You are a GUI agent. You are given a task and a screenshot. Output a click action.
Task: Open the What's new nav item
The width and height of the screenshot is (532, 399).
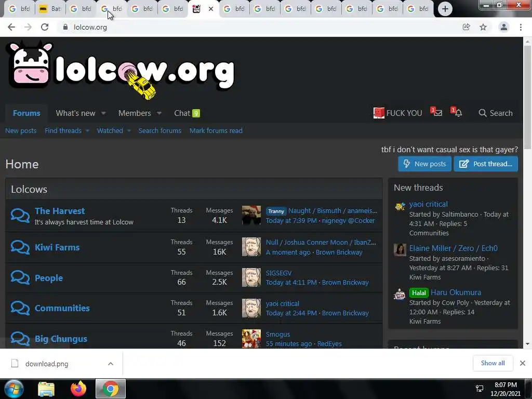coord(75,113)
